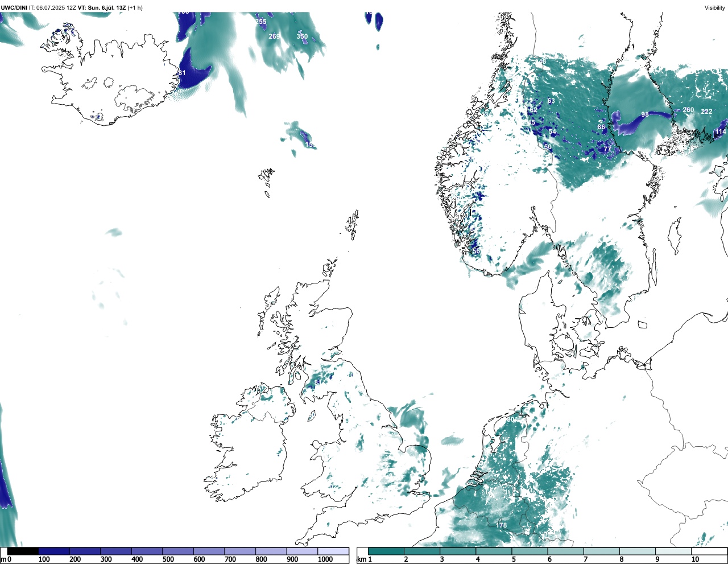The image size is (728, 564).
Task: Click the 260 visibility value in Finland
Action: (688, 110)
